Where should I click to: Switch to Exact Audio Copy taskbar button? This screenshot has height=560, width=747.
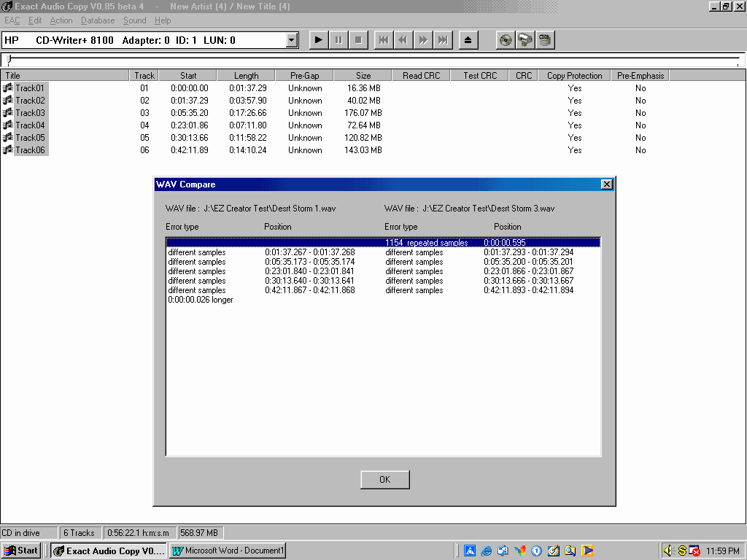[x=109, y=551]
